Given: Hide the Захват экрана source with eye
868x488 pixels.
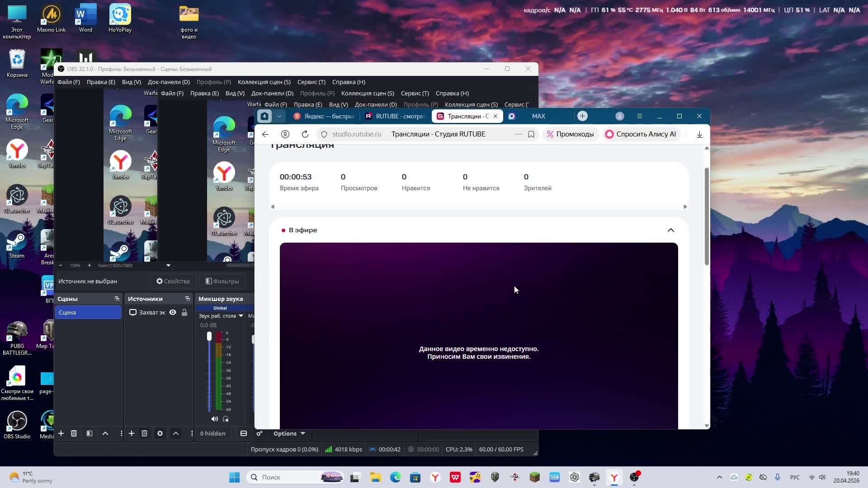Looking at the screenshot, I should (173, 312).
